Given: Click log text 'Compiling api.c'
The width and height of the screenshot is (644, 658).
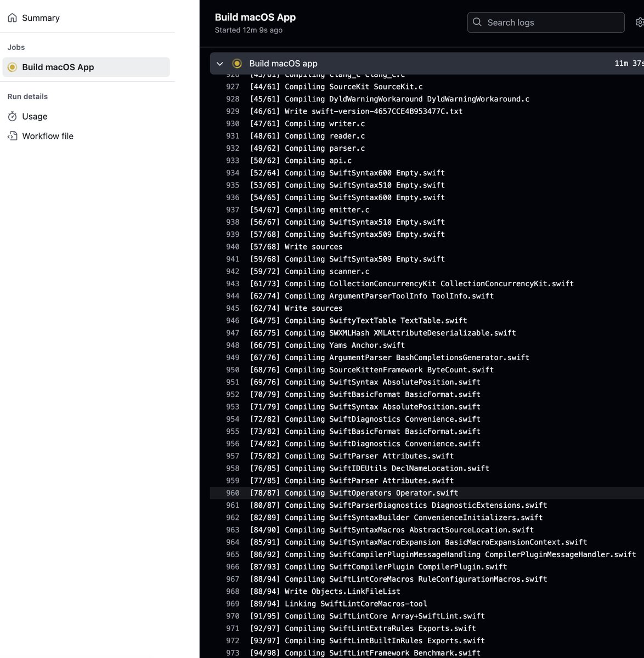Looking at the screenshot, I should click(318, 161).
